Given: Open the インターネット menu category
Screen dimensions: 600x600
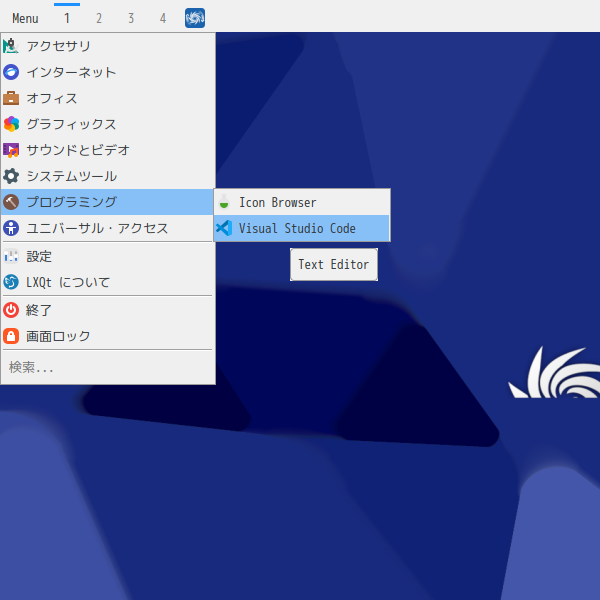Looking at the screenshot, I should pyautogui.click(x=107, y=72).
